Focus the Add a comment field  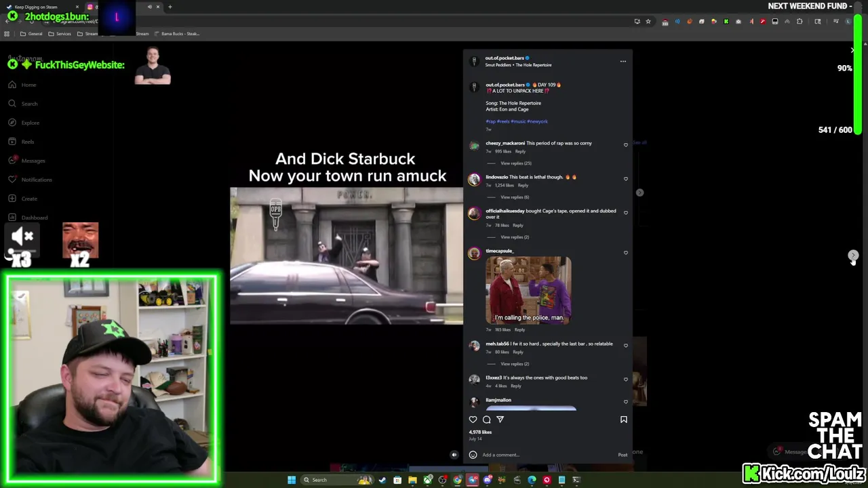[x=548, y=455]
